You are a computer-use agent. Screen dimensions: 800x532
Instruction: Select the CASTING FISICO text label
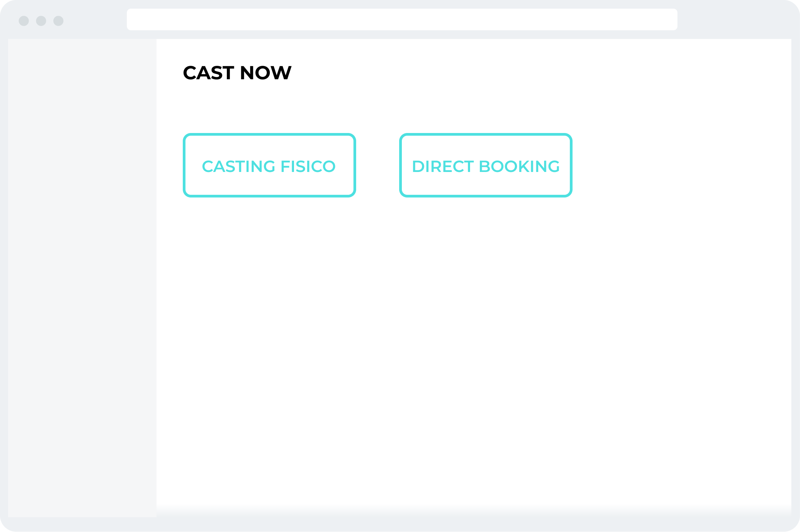[x=268, y=166]
